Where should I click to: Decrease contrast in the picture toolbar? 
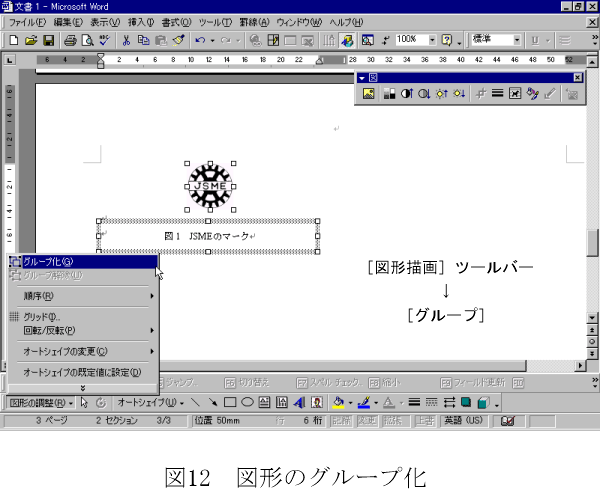pos(424,93)
